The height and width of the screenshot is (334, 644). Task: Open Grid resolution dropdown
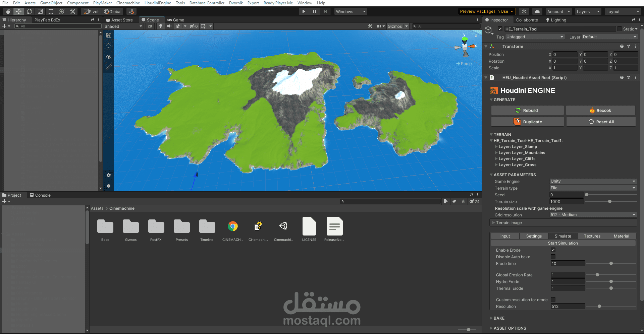click(x=593, y=215)
